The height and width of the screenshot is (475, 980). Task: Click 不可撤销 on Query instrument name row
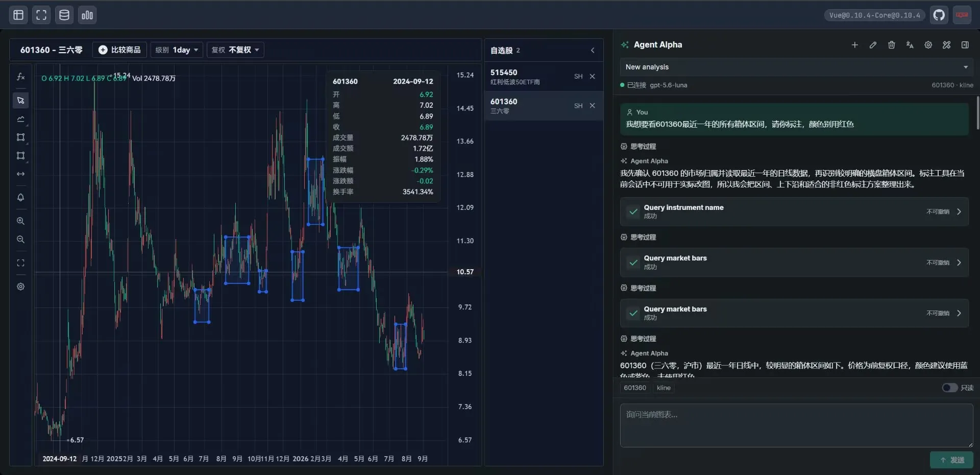[938, 211]
